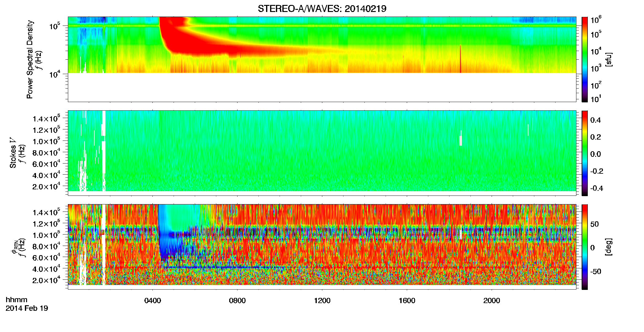Click the 0800 time tick label
Viewport: 644px width, 332px height.
tap(237, 301)
